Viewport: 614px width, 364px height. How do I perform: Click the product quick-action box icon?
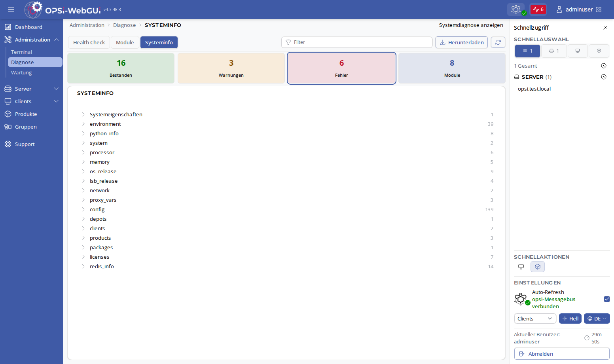point(538,267)
